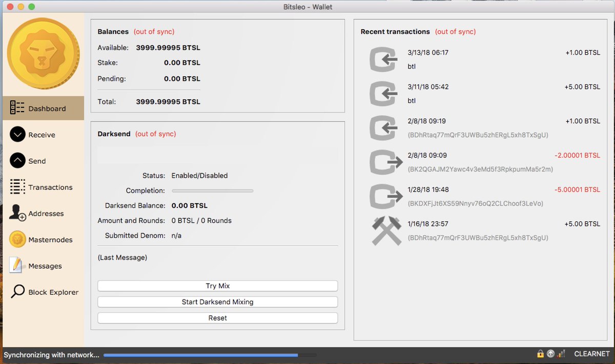
Task: Click Darksend '(out of sync)' warning
Action: tap(156, 134)
